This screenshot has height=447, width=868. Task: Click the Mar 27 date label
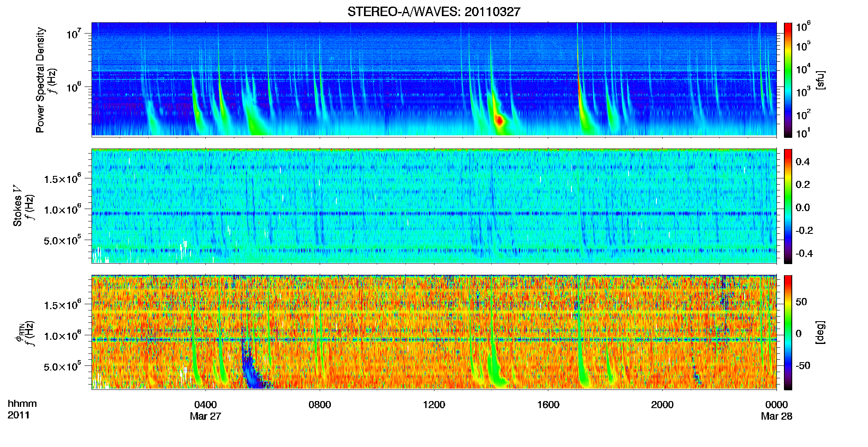click(205, 416)
